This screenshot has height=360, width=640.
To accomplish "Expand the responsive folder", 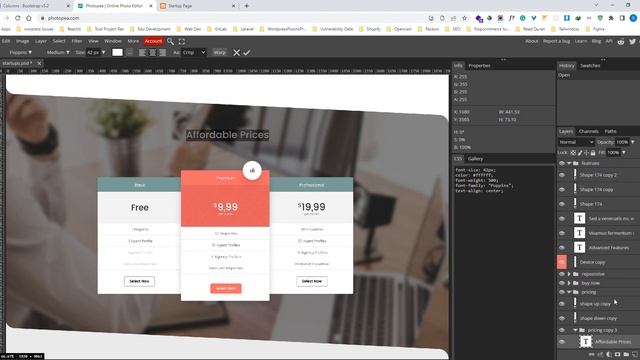I will point(569,274).
